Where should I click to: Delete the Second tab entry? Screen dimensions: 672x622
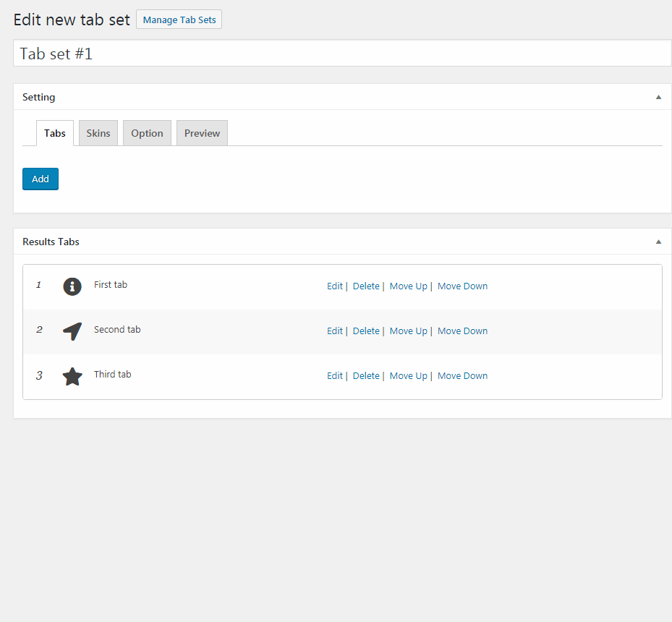[x=366, y=331]
